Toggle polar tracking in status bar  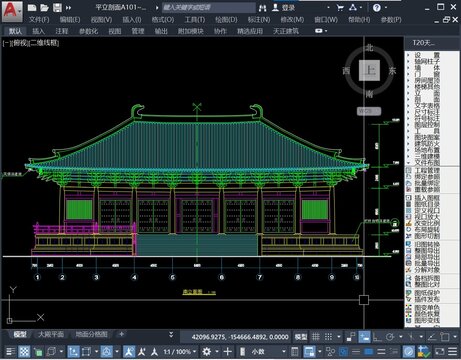(x=390, y=337)
